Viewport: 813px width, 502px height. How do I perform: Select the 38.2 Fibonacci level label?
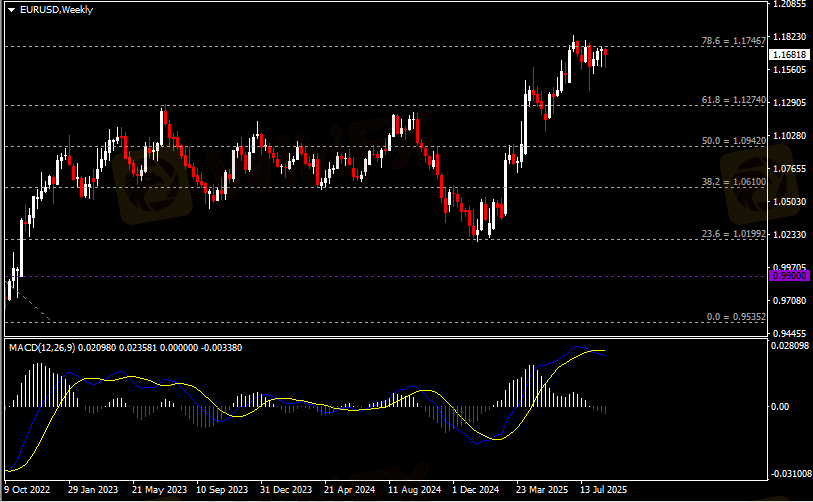click(734, 183)
